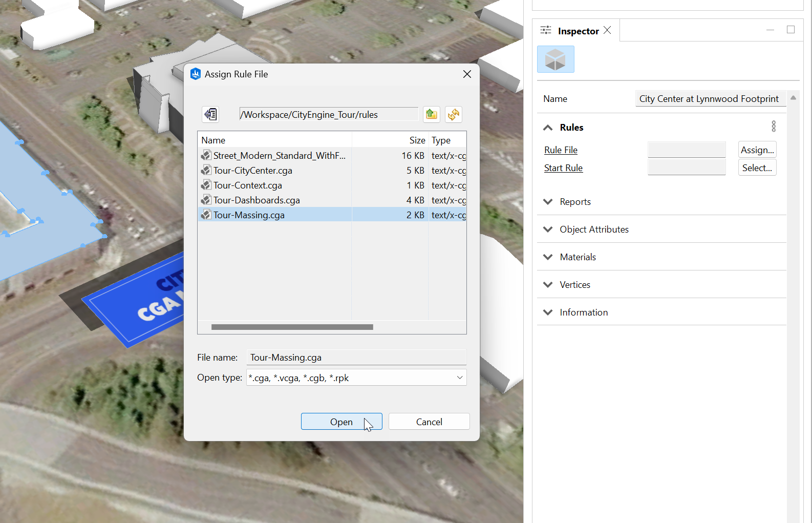Sort files by Name column header

[275, 140]
